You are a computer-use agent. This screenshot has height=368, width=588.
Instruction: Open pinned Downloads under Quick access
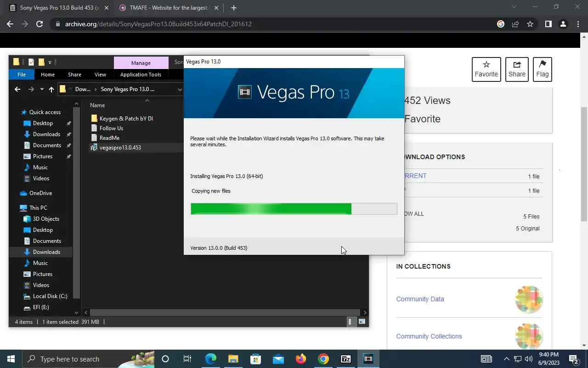46,134
